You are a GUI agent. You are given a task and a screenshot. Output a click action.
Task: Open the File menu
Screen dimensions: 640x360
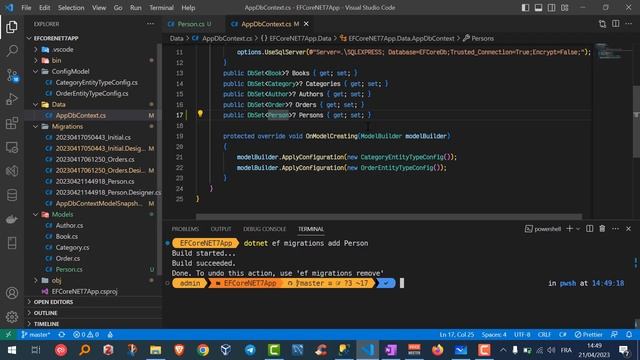[26, 7]
